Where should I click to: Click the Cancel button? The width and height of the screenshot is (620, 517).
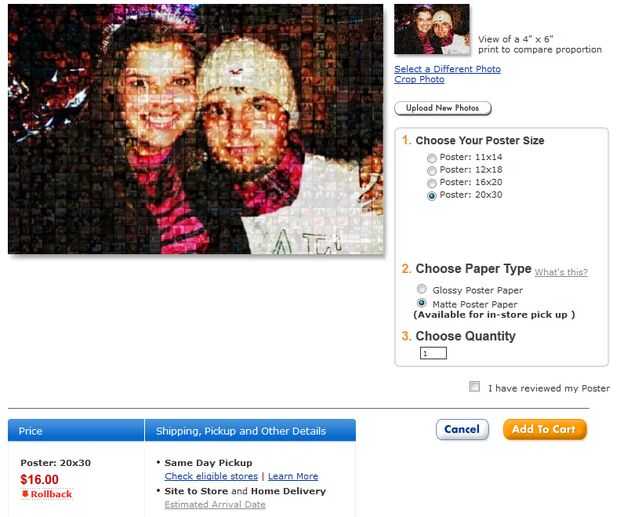click(462, 429)
